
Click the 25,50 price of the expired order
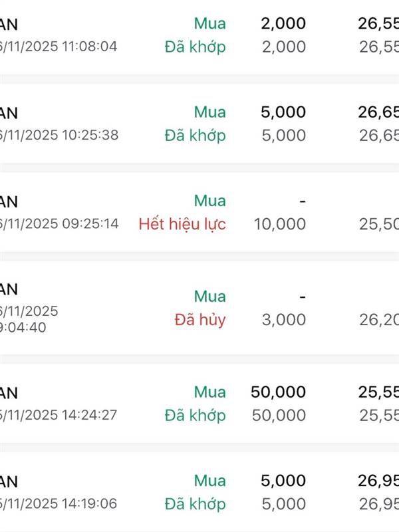click(x=378, y=223)
